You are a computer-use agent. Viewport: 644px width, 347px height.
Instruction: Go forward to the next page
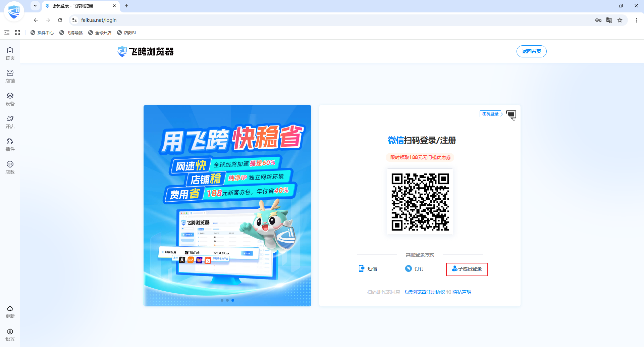click(x=48, y=20)
